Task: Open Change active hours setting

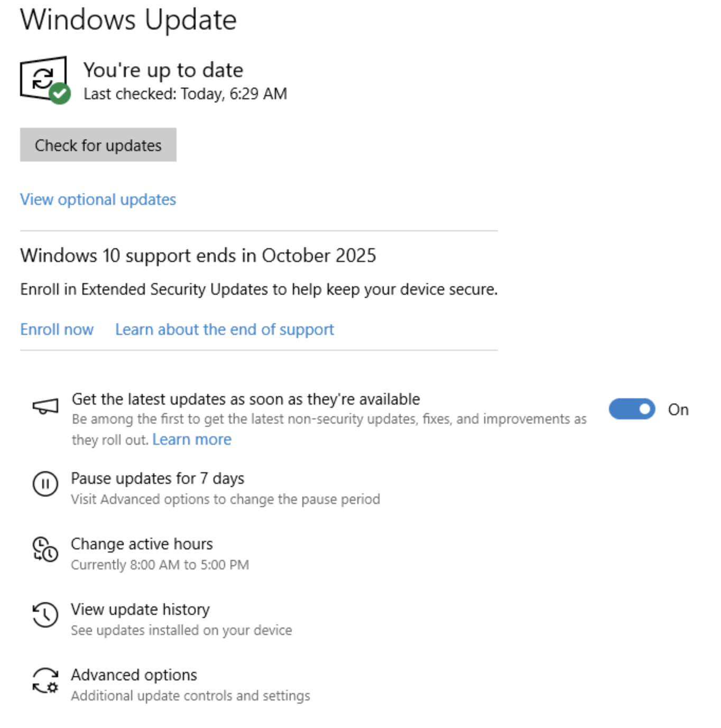Action: [x=142, y=544]
